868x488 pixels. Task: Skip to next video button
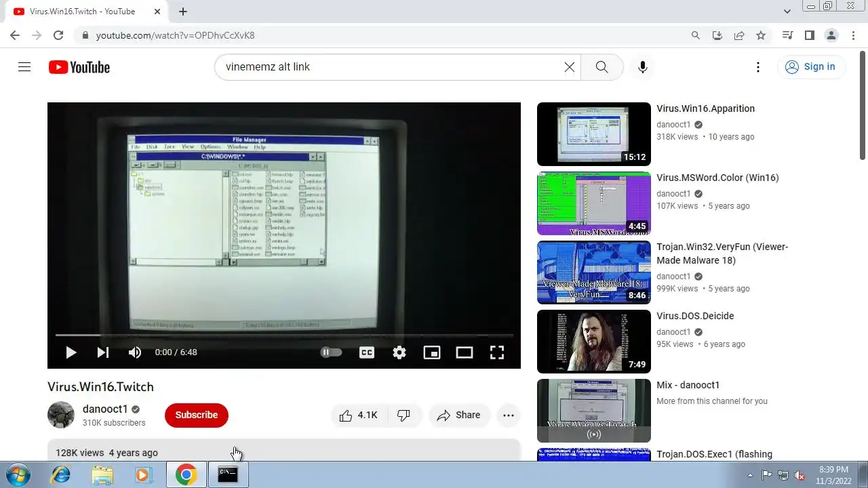103,352
